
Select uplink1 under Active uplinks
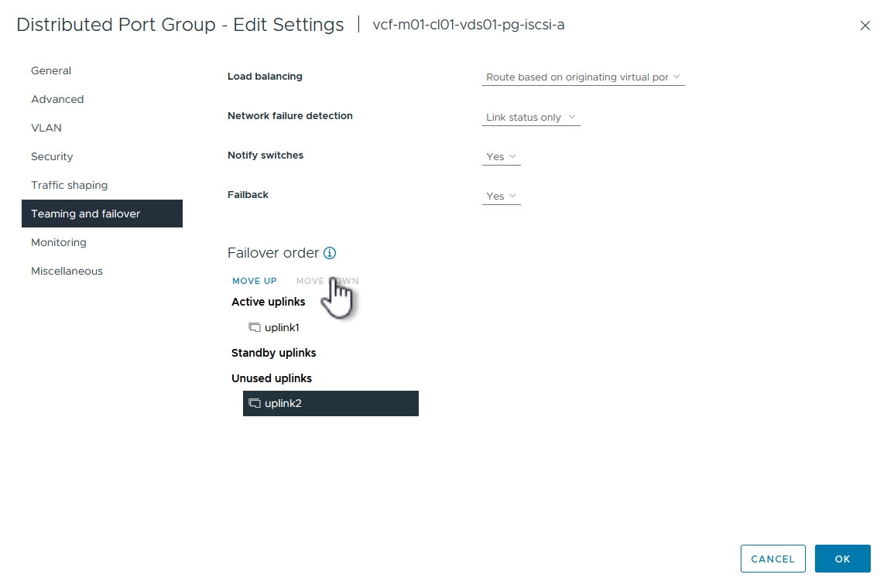tap(282, 328)
